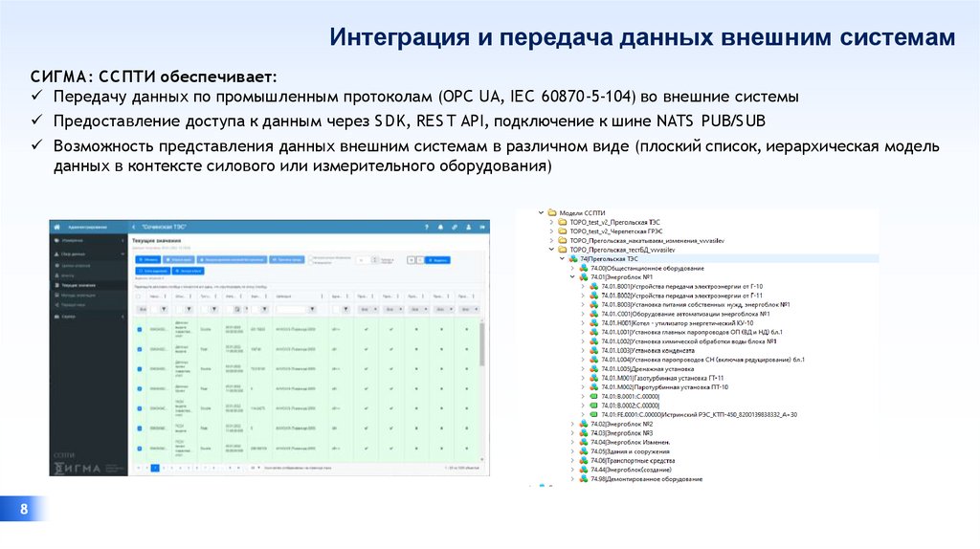Open the page size dropdown in table footer

[255, 467]
